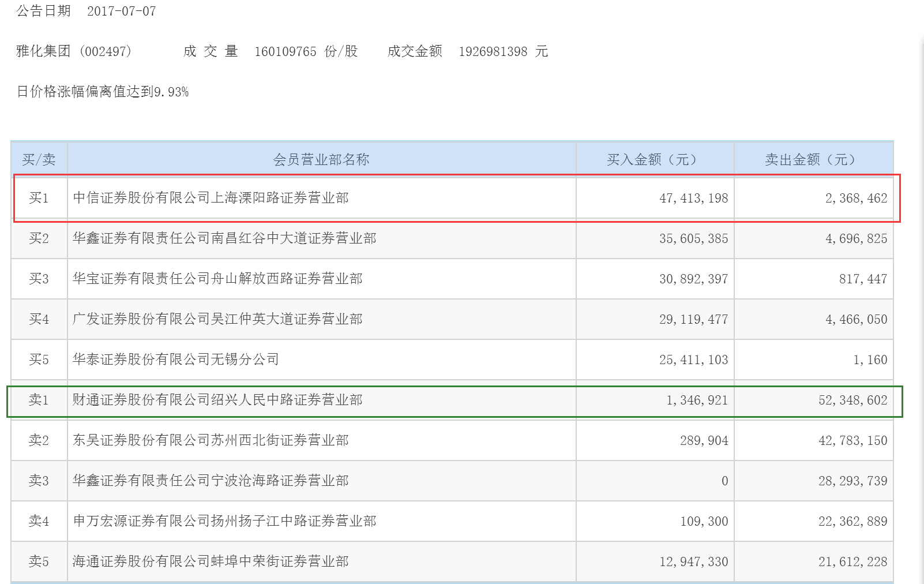
Task: Select 海通证券股份有限公司蚌埠中荣街证券营业部 name
Action: (x=211, y=561)
